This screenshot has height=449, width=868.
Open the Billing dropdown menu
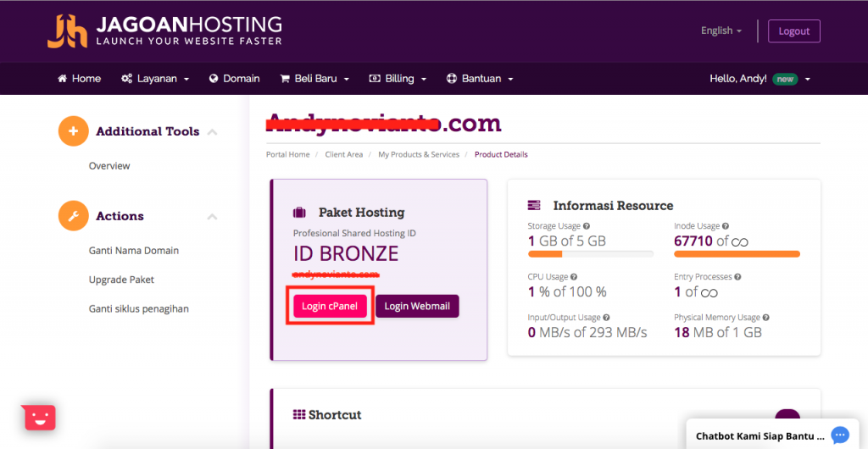pyautogui.click(x=398, y=79)
